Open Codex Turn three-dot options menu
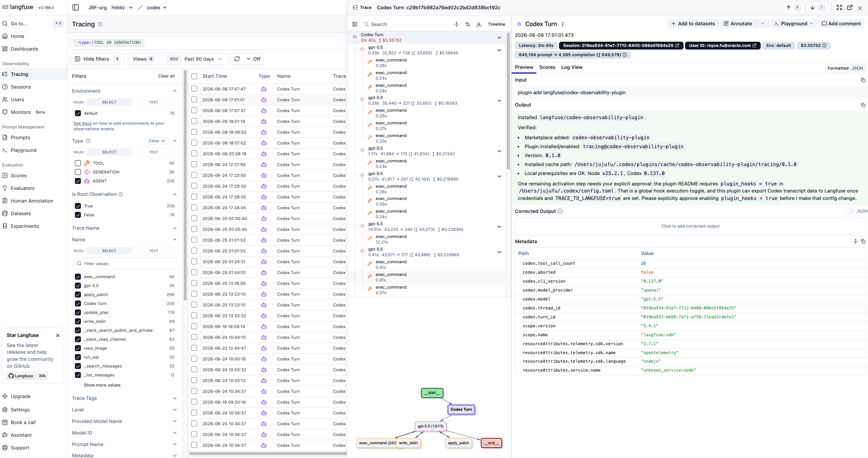Viewport: 868px width, 458px height. point(563,24)
